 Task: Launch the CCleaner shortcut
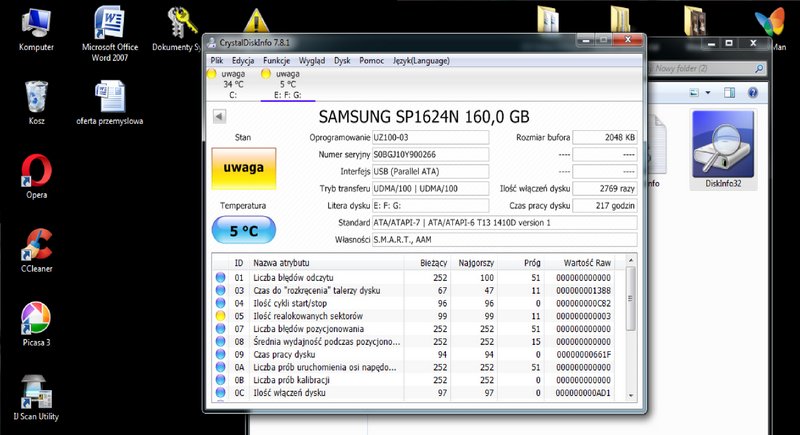click(36, 250)
